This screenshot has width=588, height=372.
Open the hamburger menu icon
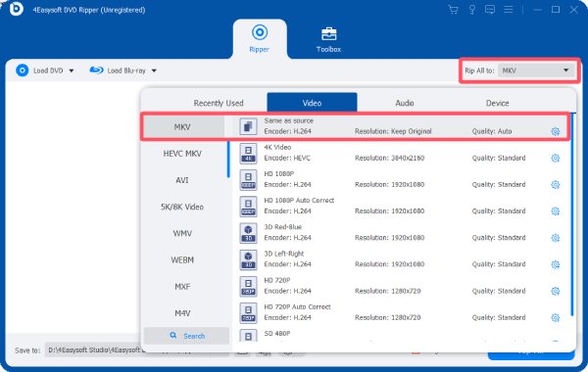(x=508, y=10)
